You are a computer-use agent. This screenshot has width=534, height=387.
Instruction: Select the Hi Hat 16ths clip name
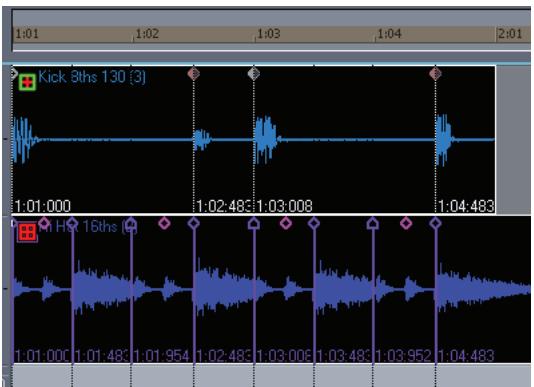tap(88, 227)
